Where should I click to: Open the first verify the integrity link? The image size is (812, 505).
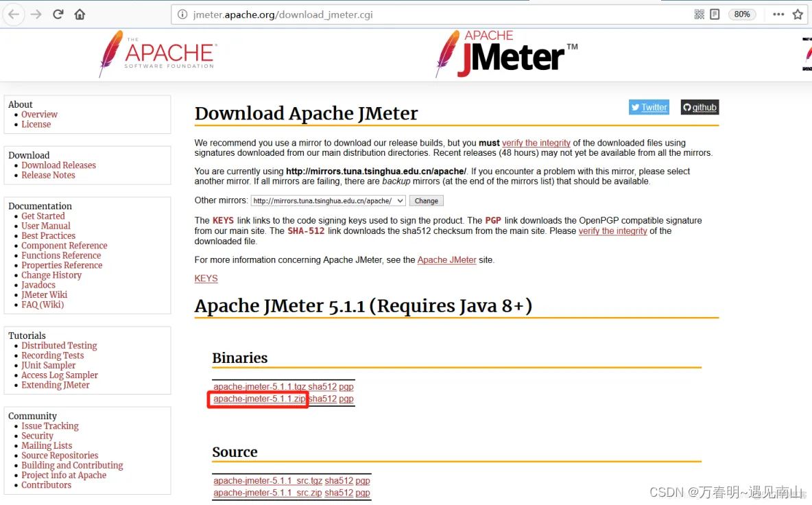tap(536, 143)
